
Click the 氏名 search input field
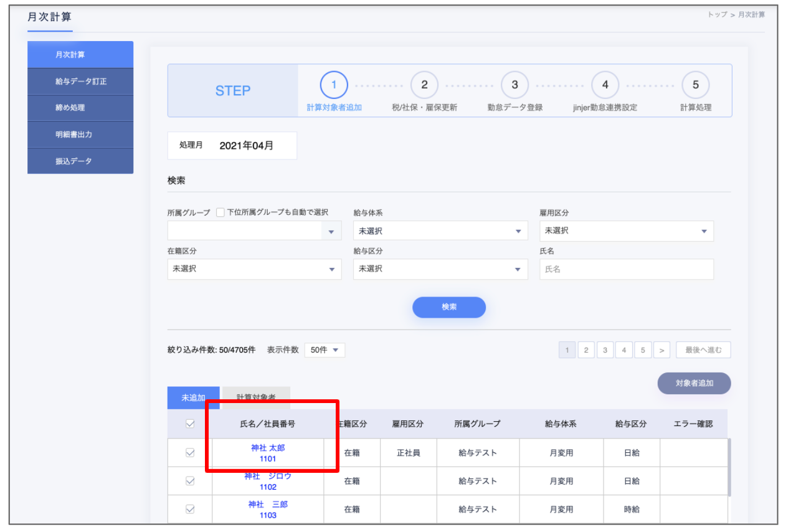[x=626, y=270]
